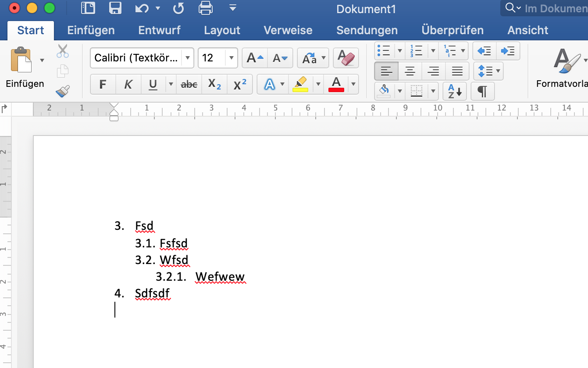Open the Verweise tab
The width and height of the screenshot is (588, 368).
(x=288, y=30)
